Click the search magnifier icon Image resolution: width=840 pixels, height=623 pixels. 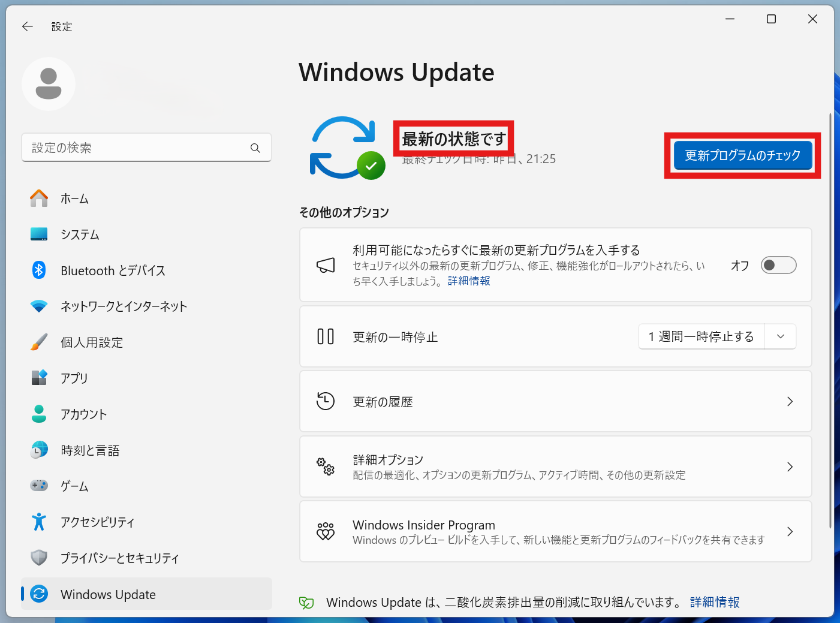tap(255, 148)
